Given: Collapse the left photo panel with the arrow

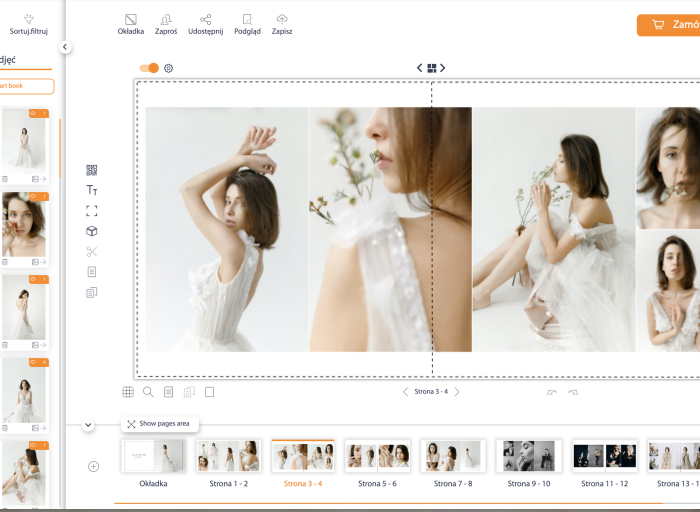Looking at the screenshot, I should (65, 47).
